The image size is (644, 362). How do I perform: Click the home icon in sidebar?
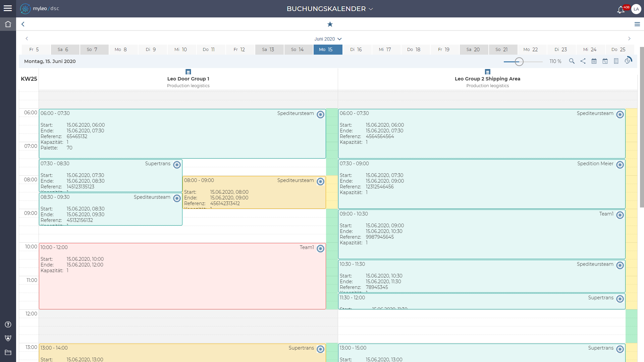(x=8, y=24)
